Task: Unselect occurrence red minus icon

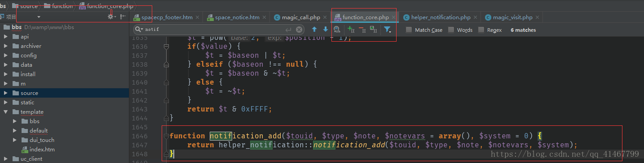Action: (362, 30)
